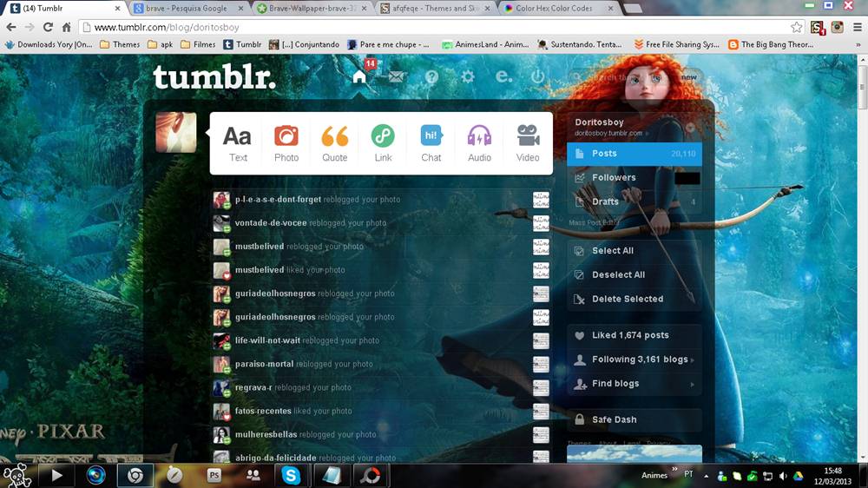Open the inbox envelope icon

click(396, 77)
